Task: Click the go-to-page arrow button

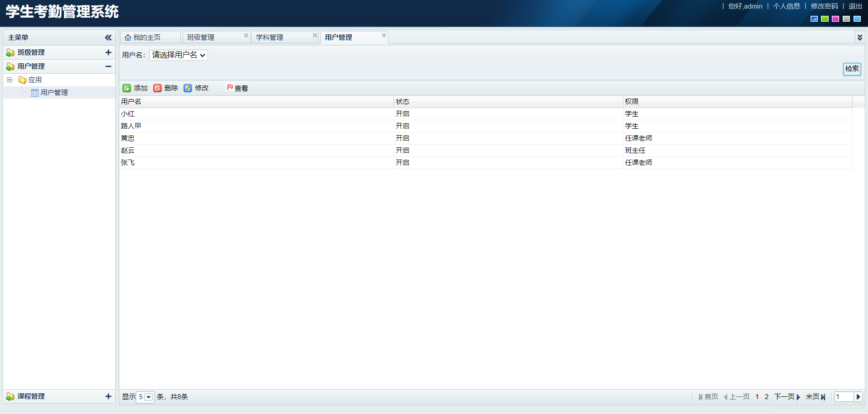Action: pyautogui.click(x=858, y=397)
